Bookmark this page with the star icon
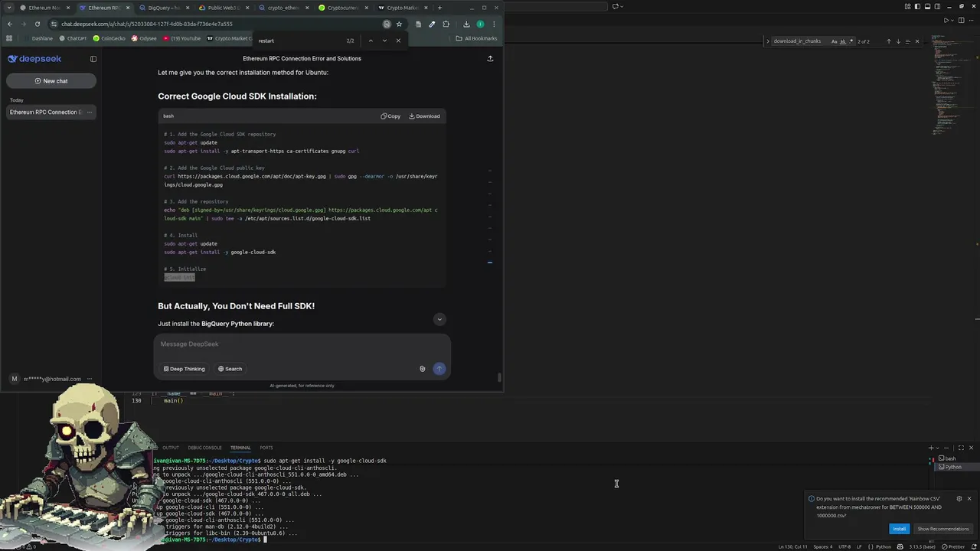 (399, 24)
